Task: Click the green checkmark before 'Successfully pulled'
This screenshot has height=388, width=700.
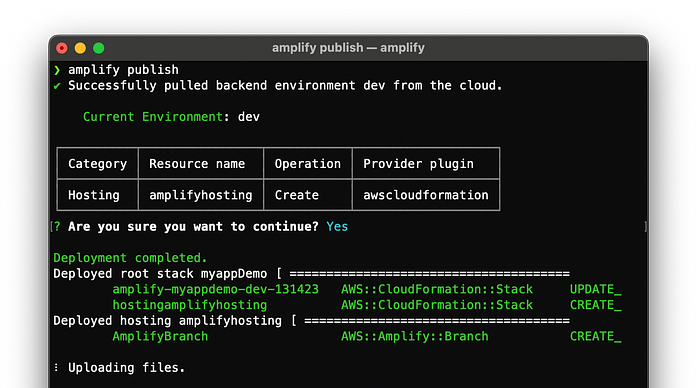Action: click(57, 86)
